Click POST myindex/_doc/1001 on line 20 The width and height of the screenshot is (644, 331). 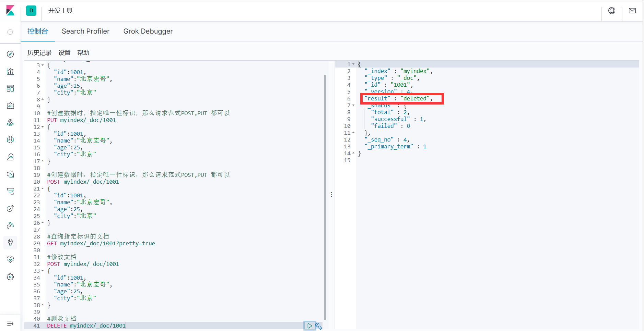[x=83, y=182]
